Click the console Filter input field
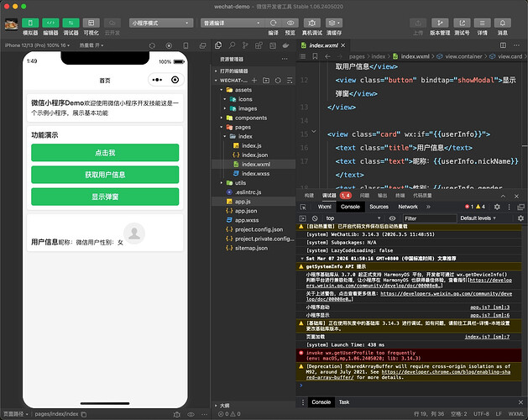This screenshot has height=420, width=528. [x=429, y=218]
